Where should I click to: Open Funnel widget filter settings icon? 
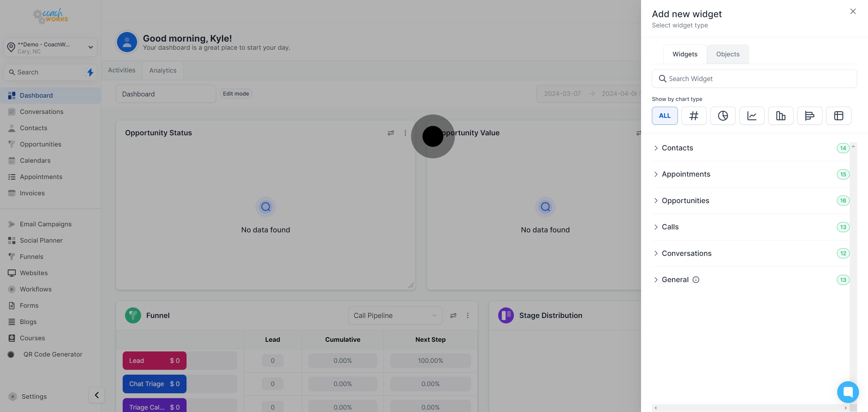click(453, 315)
